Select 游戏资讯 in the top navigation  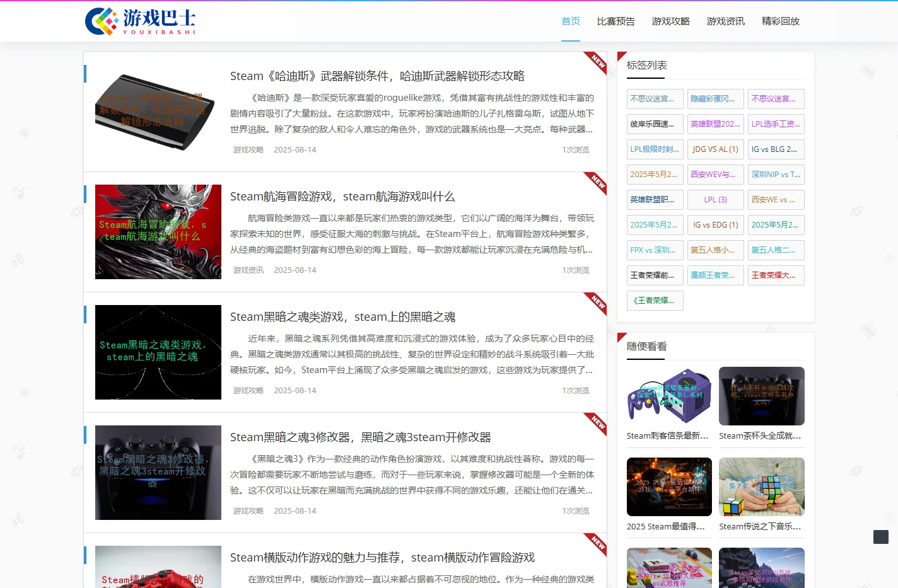click(726, 21)
